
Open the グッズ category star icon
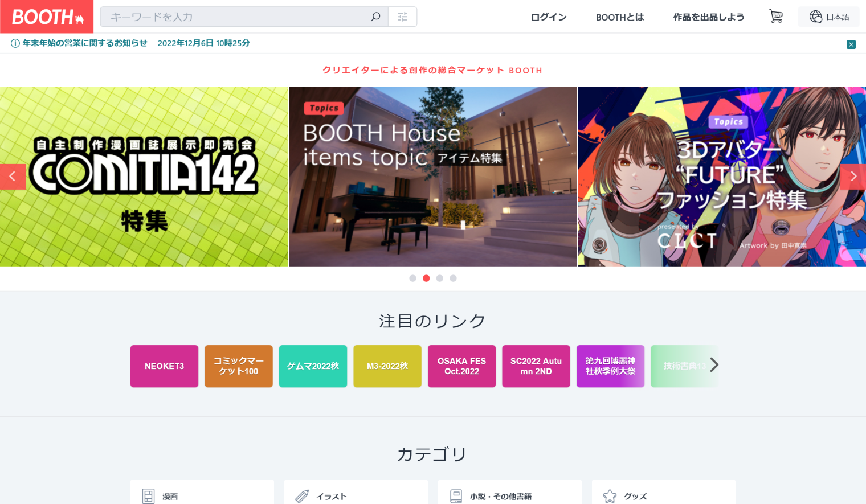pos(609,496)
